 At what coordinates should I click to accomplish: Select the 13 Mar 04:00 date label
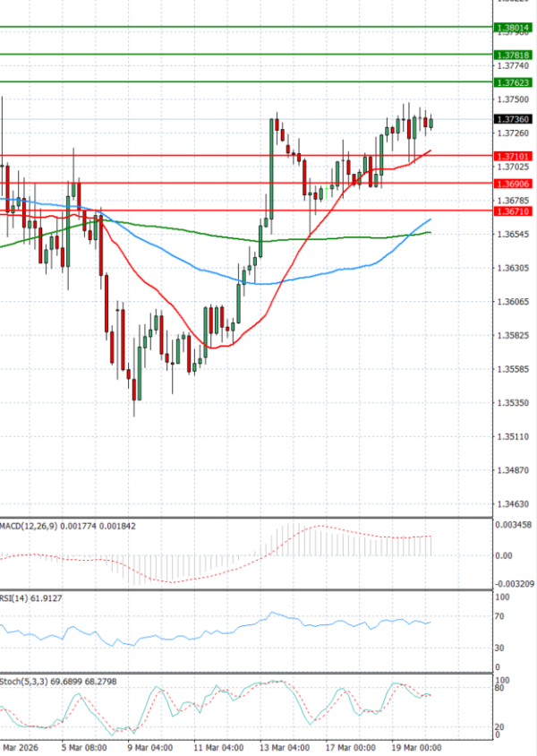(286, 746)
